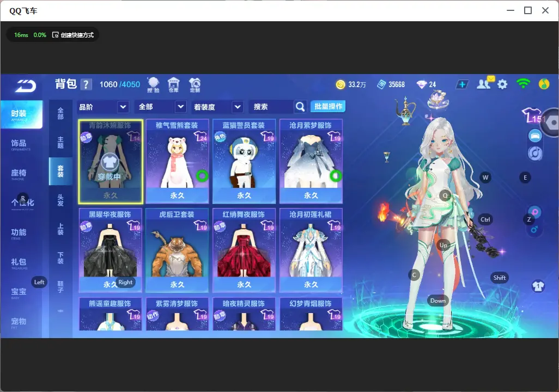Select the 个性化 personalization tab
This screenshot has height=392, width=559.
click(x=22, y=203)
